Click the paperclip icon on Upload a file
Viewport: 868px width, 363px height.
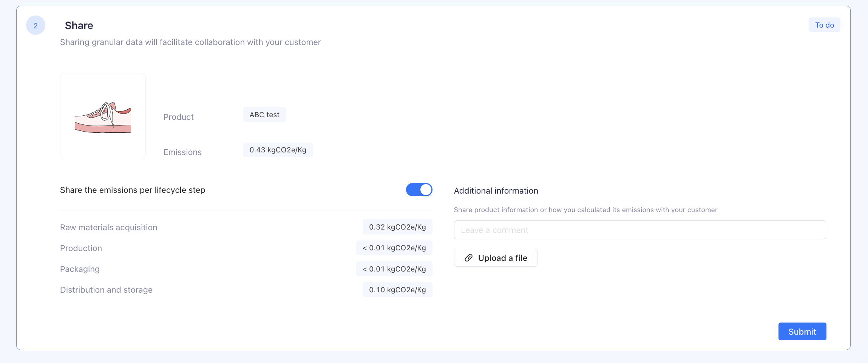click(468, 258)
